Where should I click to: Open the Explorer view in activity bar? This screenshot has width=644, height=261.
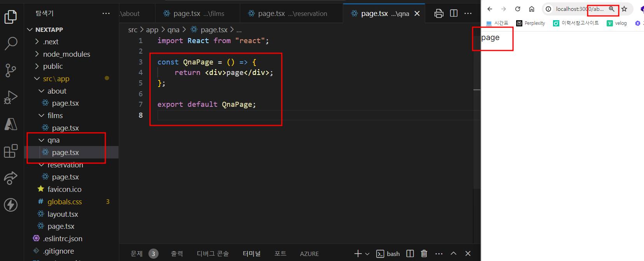click(x=10, y=16)
